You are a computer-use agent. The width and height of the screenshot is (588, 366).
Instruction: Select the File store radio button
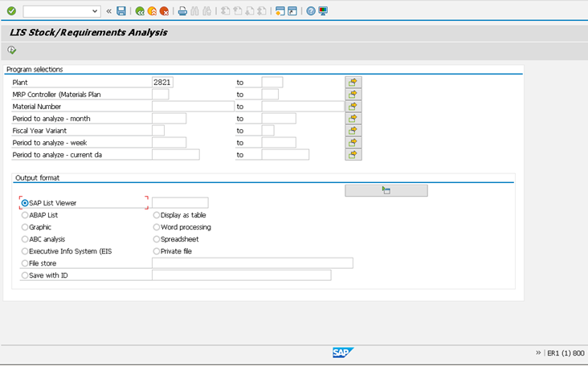click(25, 263)
